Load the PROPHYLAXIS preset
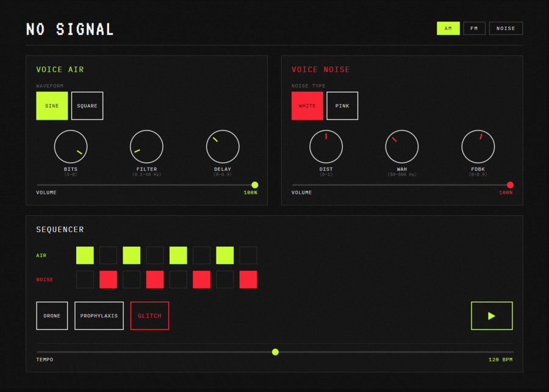This screenshot has width=549, height=392. (99, 316)
